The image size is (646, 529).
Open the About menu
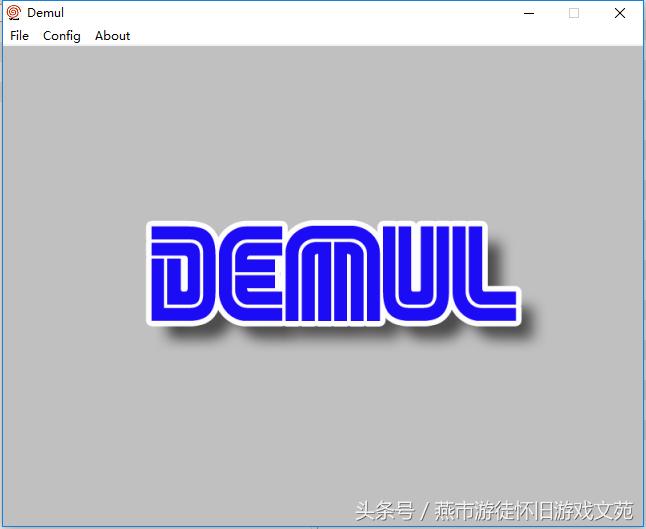112,36
